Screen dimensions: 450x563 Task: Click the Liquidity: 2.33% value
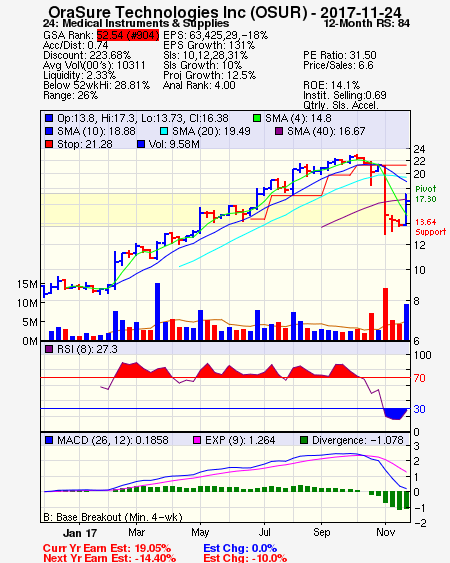click(79, 75)
